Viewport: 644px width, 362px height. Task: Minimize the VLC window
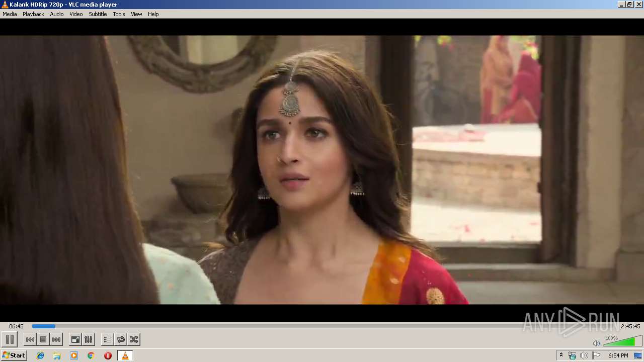tap(621, 5)
